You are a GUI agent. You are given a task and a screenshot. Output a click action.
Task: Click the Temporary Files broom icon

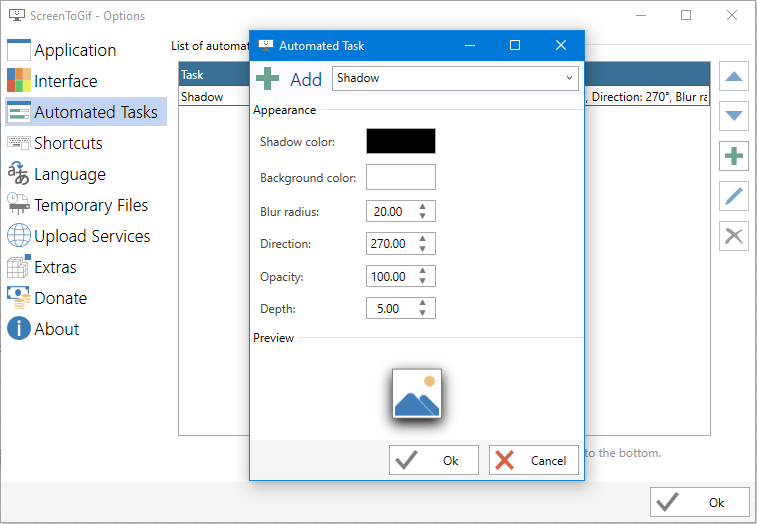click(x=19, y=204)
